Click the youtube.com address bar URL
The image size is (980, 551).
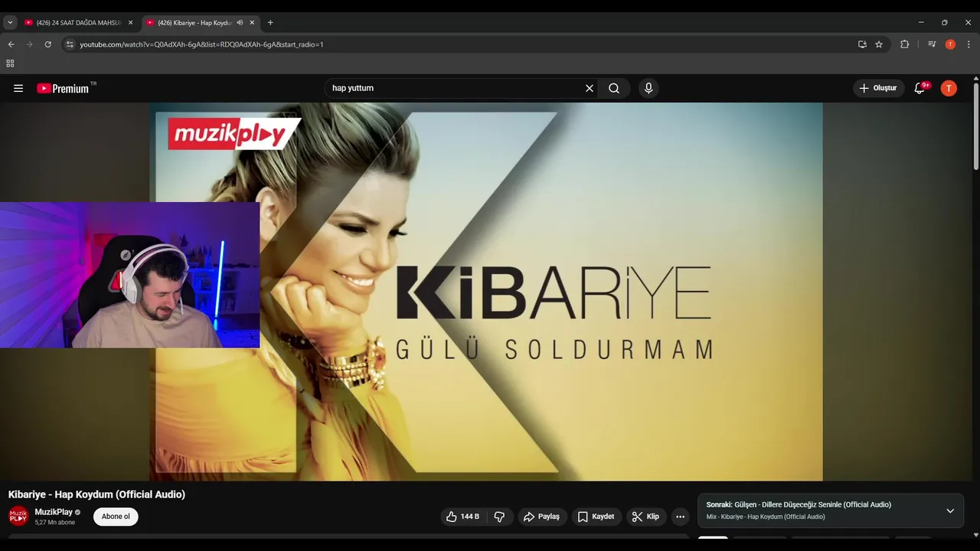[x=201, y=44]
